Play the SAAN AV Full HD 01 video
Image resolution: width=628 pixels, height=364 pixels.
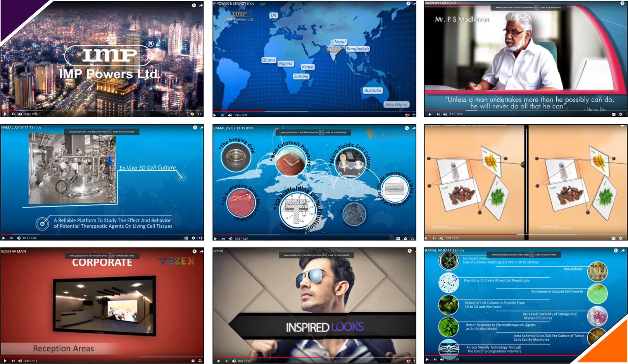430,114
